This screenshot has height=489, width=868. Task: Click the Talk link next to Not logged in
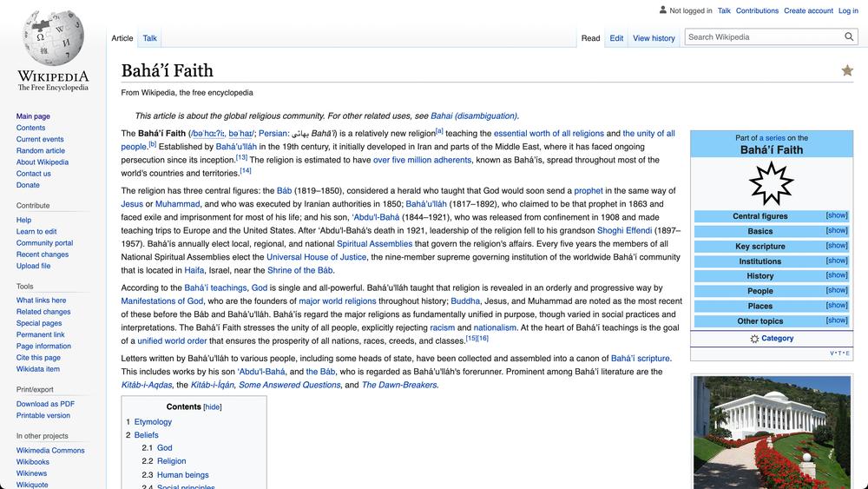(x=724, y=10)
